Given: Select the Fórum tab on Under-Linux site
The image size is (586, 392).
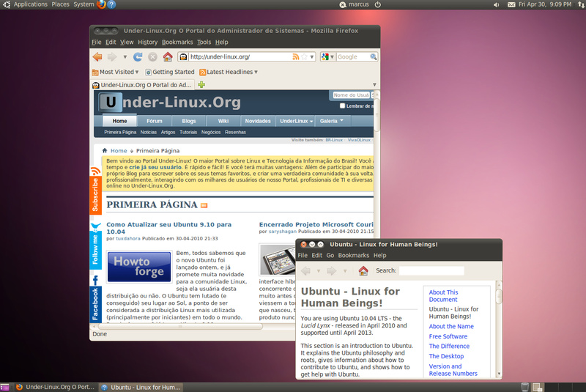Looking at the screenshot, I should [x=155, y=121].
